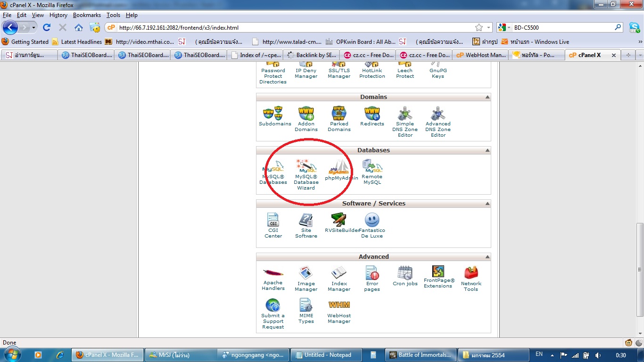Open the Redirects icon

pyautogui.click(x=372, y=116)
